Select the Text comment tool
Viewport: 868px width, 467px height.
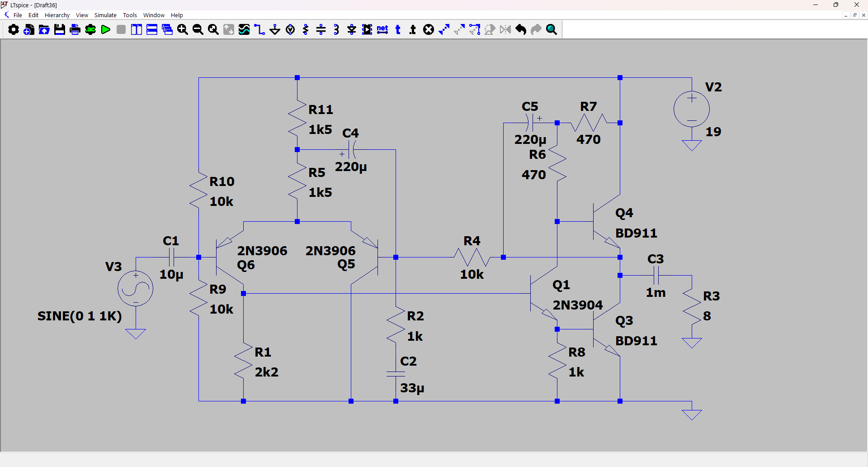point(398,30)
